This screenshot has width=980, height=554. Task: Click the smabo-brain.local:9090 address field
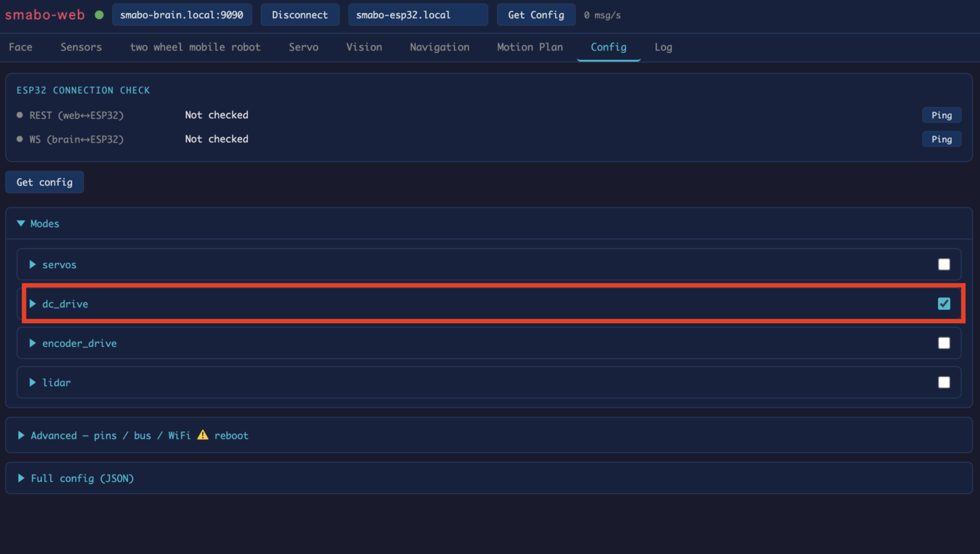(x=182, y=15)
